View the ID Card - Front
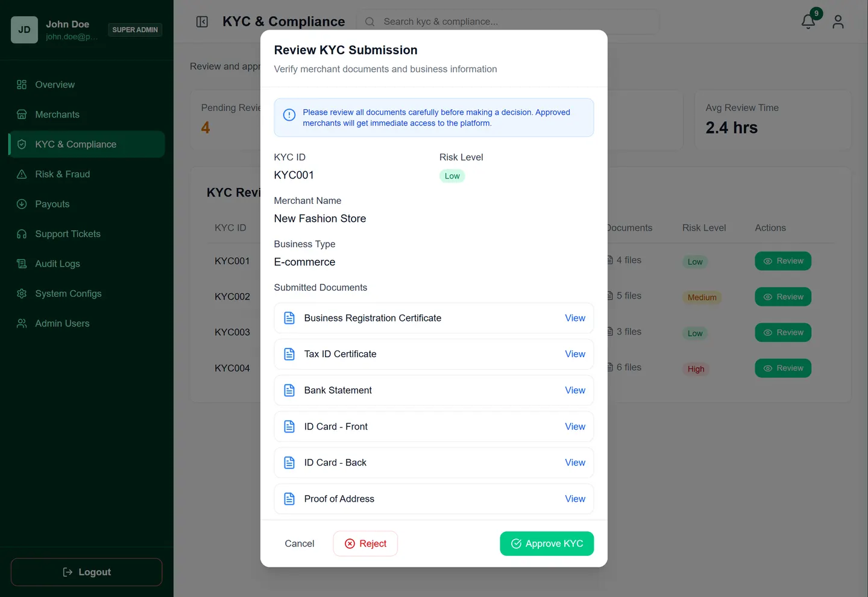 pyautogui.click(x=575, y=426)
